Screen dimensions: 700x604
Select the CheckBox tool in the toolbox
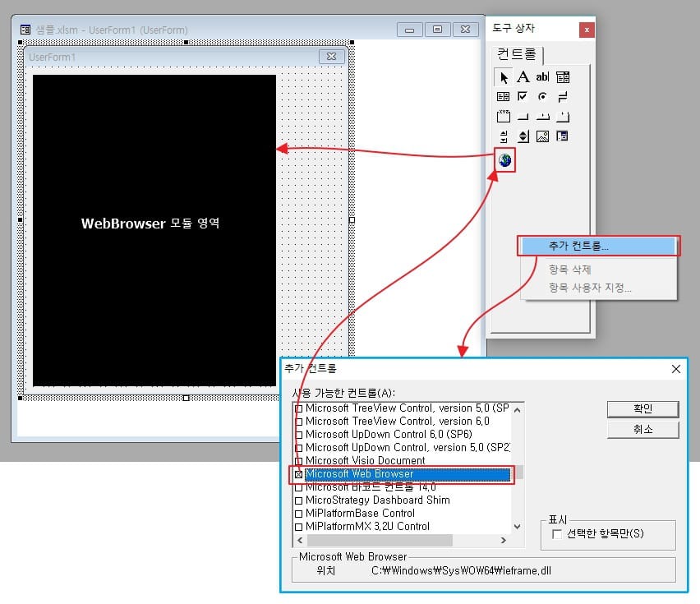click(523, 96)
